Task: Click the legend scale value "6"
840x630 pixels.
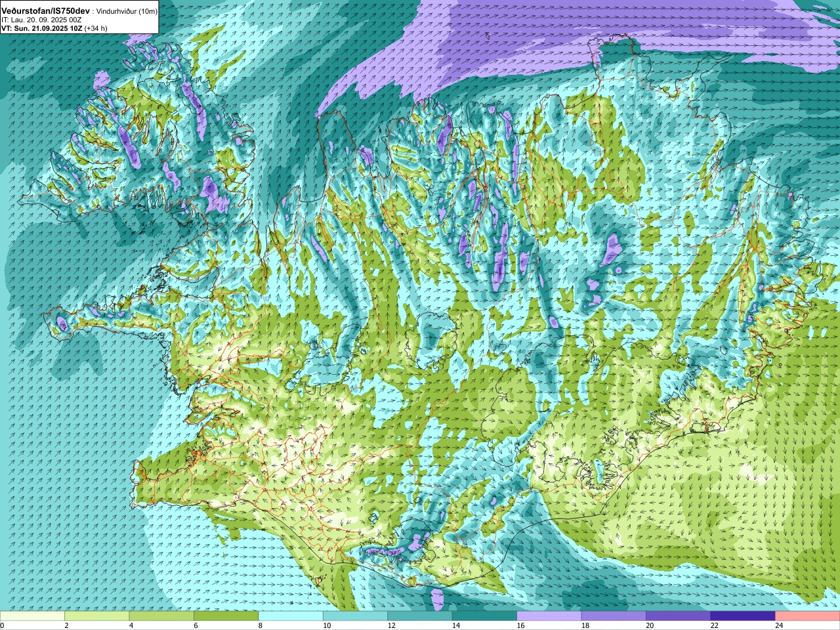Action: point(196,625)
